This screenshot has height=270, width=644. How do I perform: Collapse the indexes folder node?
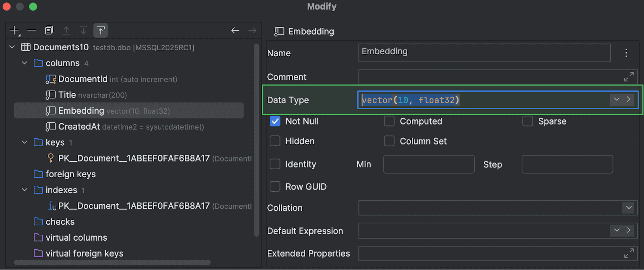pyautogui.click(x=25, y=190)
